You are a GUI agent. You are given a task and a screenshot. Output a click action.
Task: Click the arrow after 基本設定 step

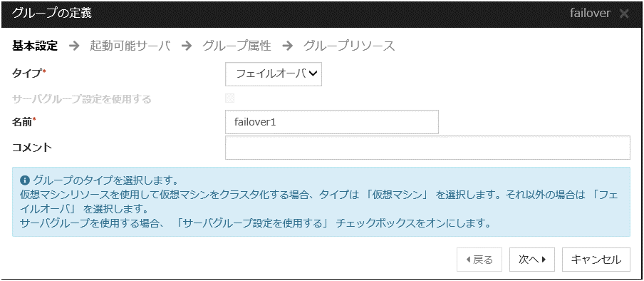point(74,46)
